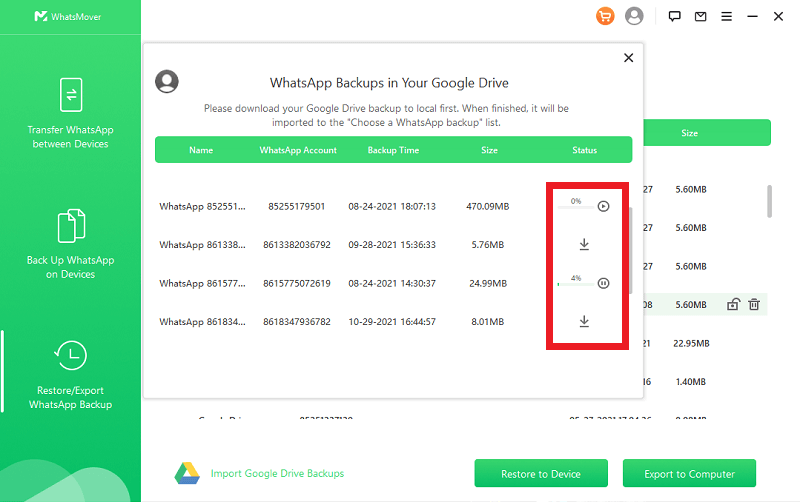
Task: Download the 8618347936782 backup
Action: pyautogui.click(x=584, y=321)
